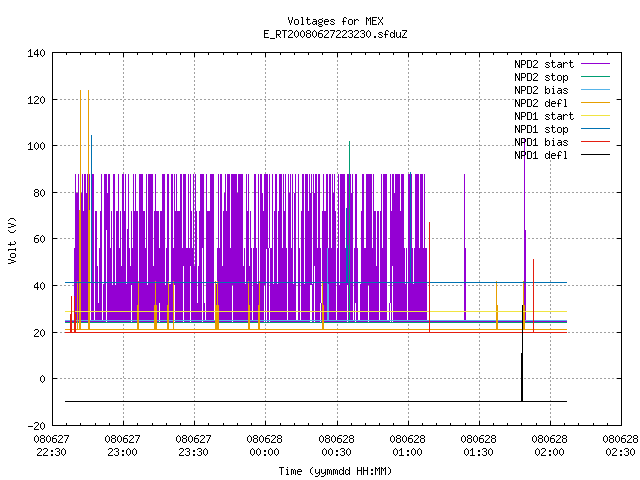This screenshot has width=640, height=480.
Task: Click the x-axis tick label 080627 22:30
Action: 51,446
